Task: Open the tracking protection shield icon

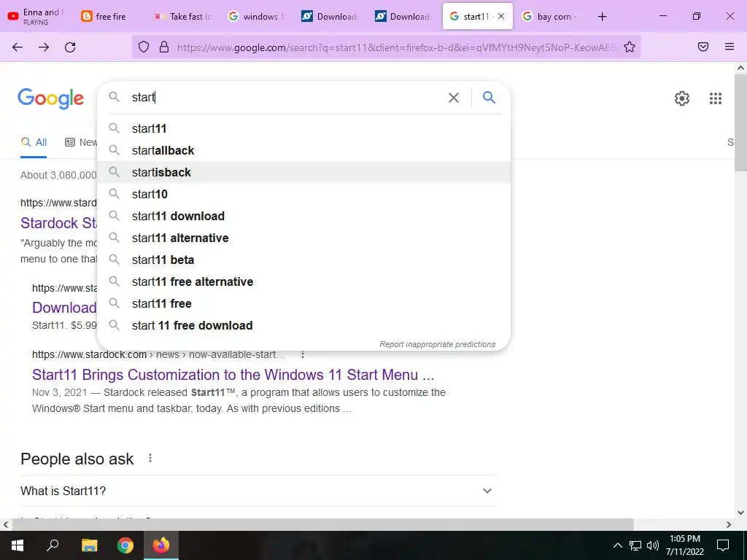Action: point(144,47)
